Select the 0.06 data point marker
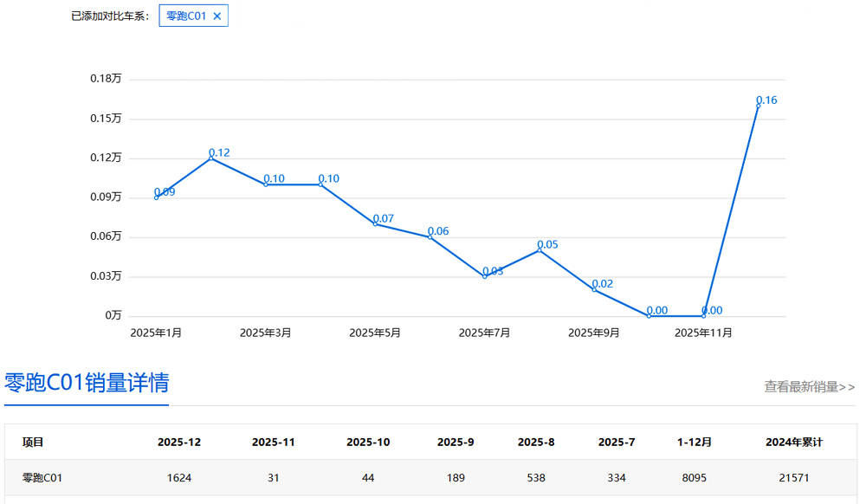 (x=430, y=236)
